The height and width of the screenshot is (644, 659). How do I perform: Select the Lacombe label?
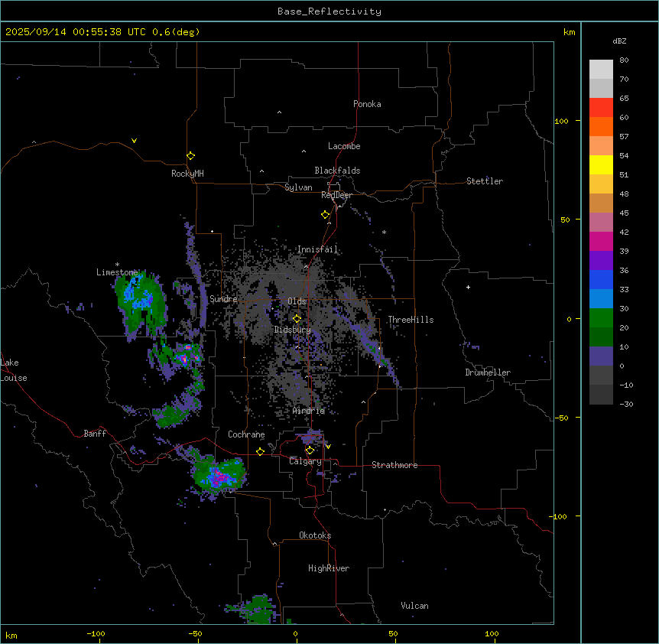click(344, 146)
